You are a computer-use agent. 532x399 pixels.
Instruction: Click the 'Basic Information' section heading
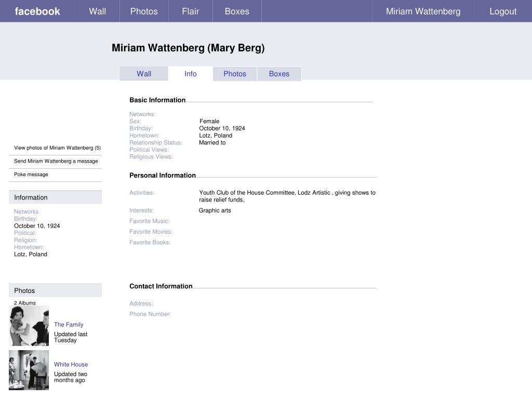(157, 100)
